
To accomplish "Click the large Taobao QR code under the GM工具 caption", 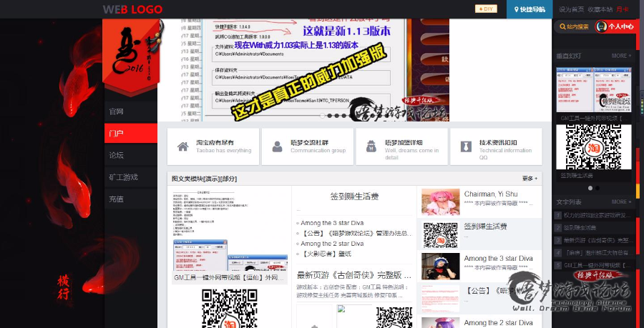I will [229, 308].
